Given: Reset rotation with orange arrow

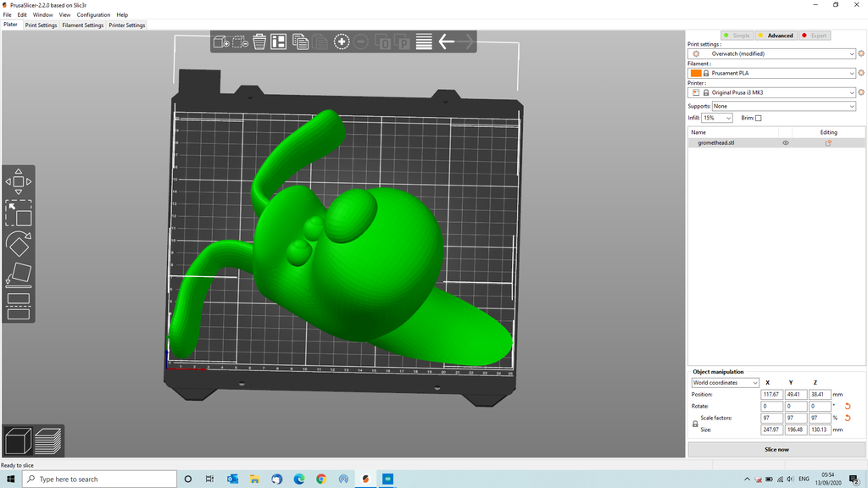Looking at the screenshot, I should [848, 406].
